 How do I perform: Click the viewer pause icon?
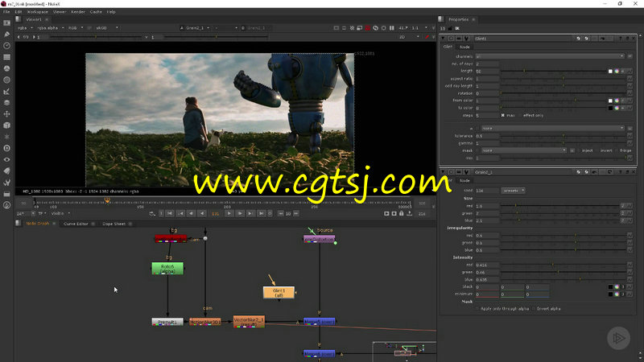[391, 28]
